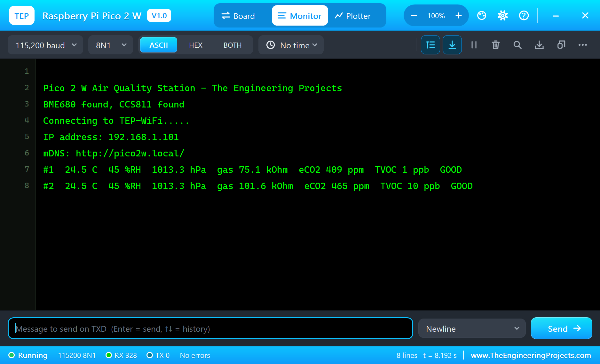The width and height of the screenshot is (600, 364).
Task: Clear the log with the trash icon
Action: (x=496, y=45)
